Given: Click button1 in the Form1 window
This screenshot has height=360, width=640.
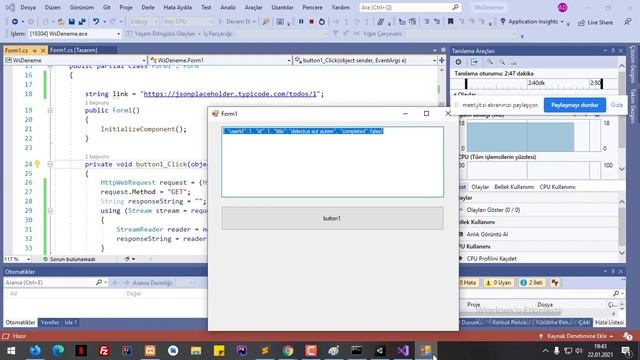Looking at the screenshot, I should tap(332, 218).
